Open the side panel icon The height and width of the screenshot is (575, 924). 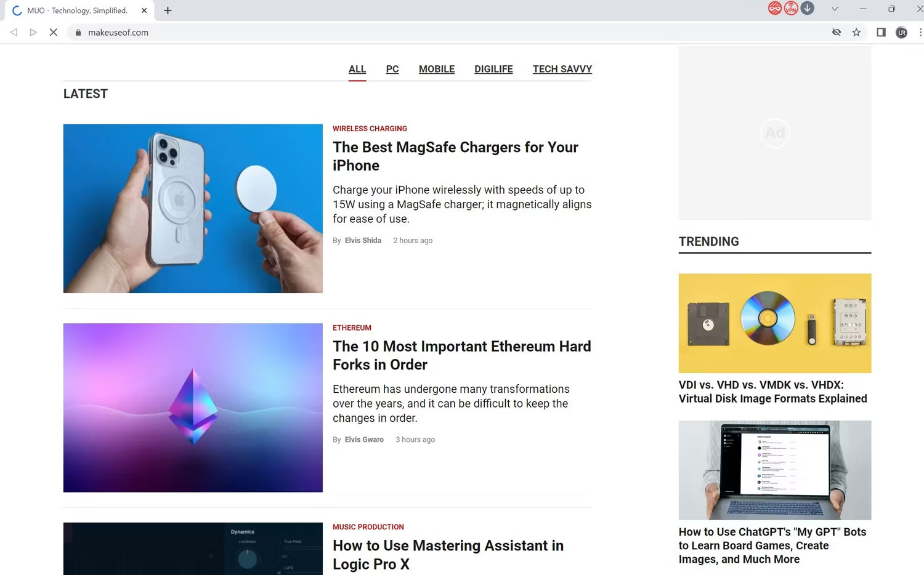(x=881, y=32)
